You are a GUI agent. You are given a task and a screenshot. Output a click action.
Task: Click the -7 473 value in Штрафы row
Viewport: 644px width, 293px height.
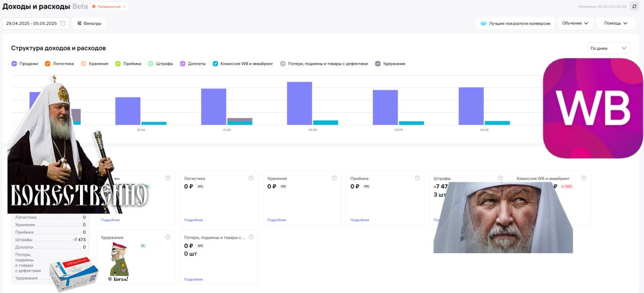click(79, 240)
